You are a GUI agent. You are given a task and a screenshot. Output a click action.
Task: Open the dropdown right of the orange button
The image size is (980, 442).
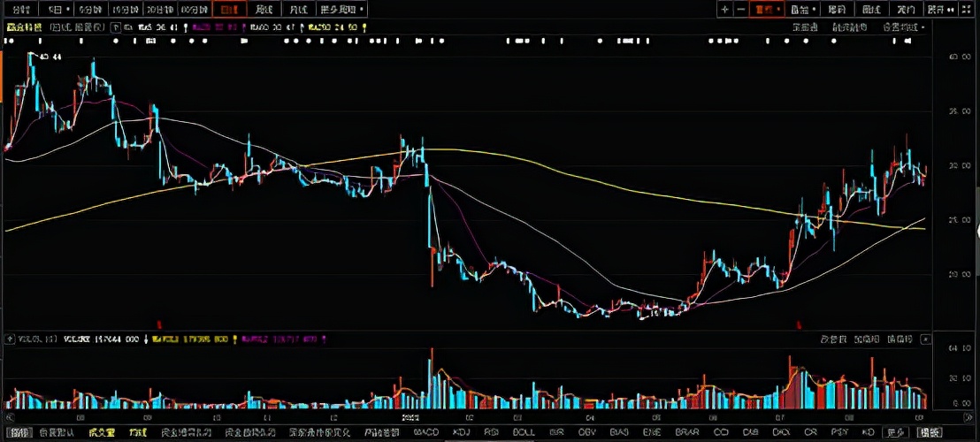pyautogui.click(x=802, y=10)
